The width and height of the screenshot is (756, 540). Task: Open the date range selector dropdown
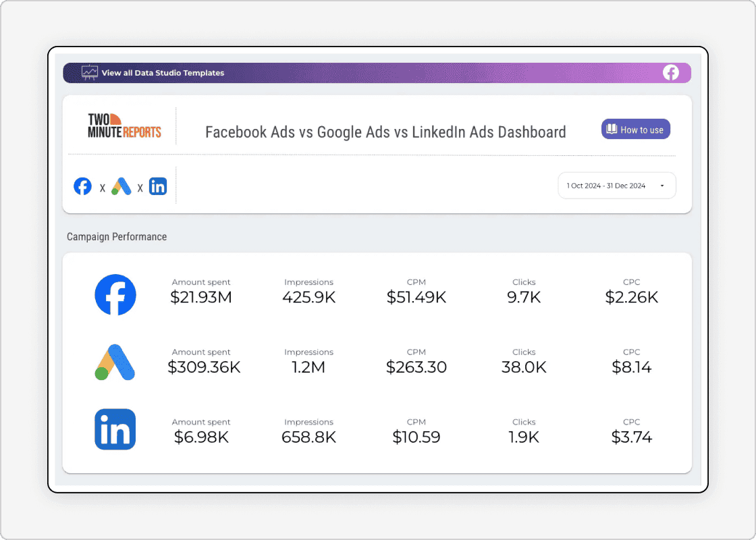(x=616, y=185)
